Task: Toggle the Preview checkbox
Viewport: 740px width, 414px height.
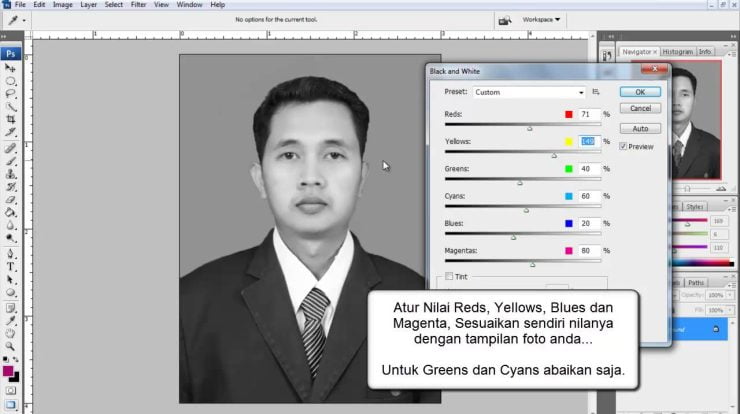Action: [x=623, y=146]
